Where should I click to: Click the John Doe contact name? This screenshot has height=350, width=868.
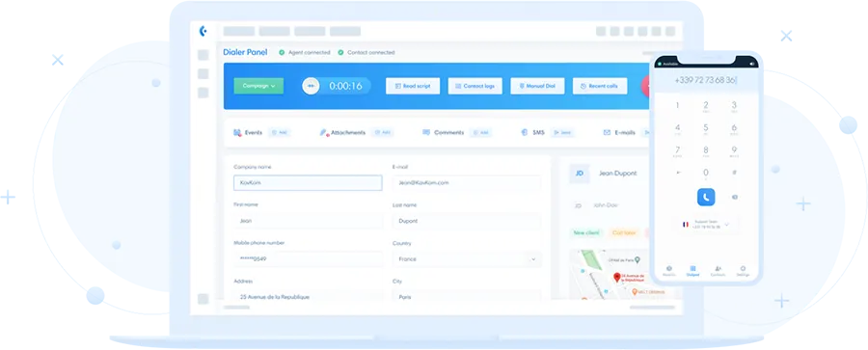(x=606, y=205)
